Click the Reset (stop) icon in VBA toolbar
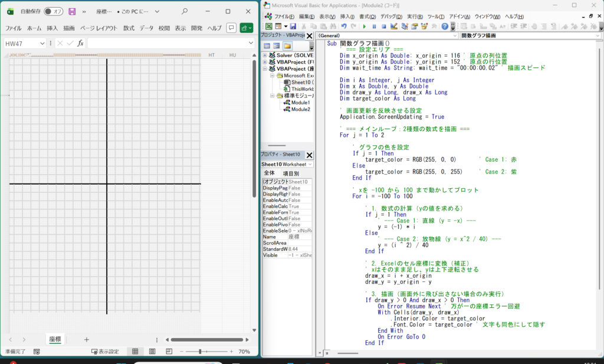 tap(384, 27)
